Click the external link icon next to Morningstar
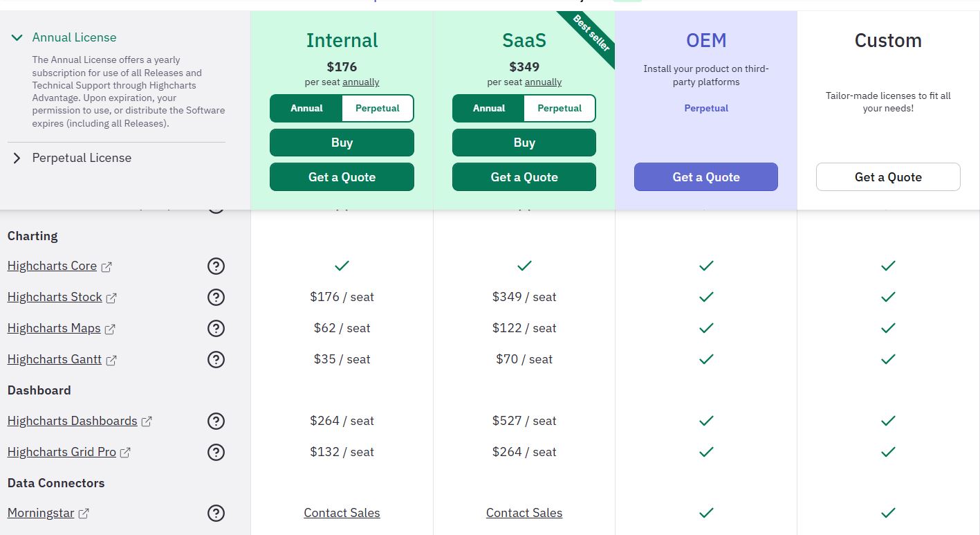 [x=85, y=513]
